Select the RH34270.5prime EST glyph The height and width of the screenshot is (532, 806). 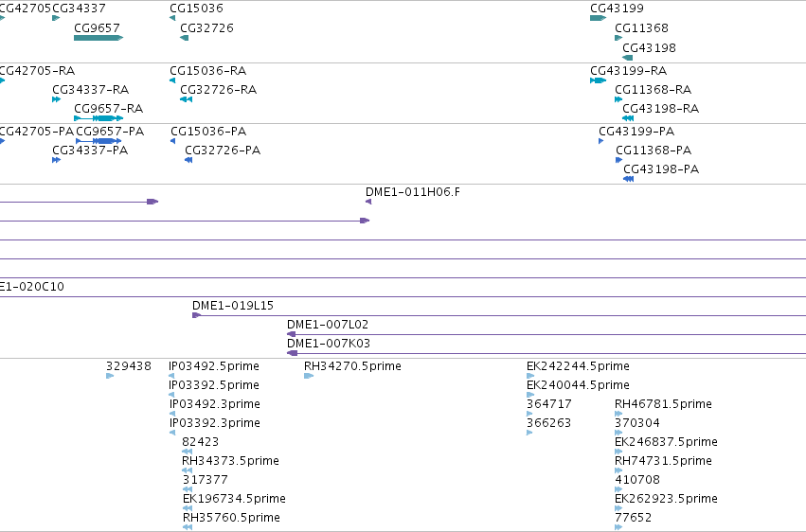309,376
